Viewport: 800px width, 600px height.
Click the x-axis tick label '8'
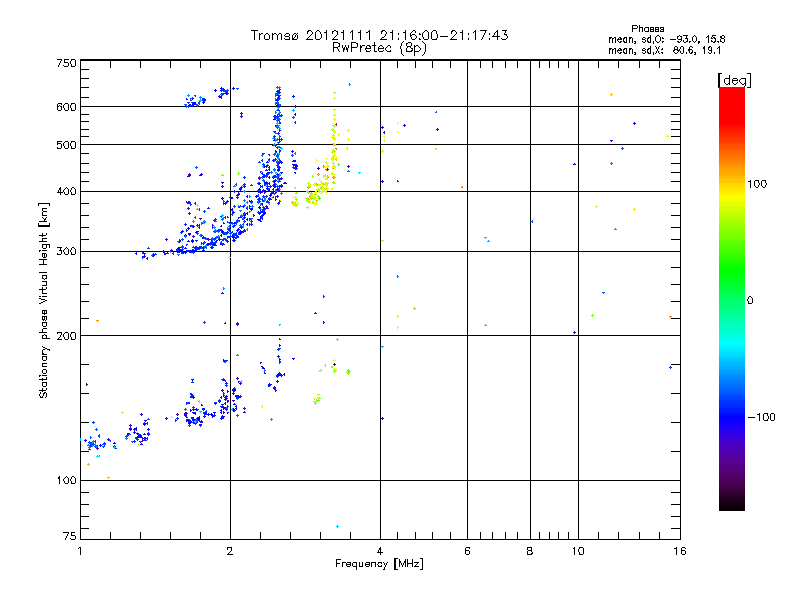tap(530, 551)
